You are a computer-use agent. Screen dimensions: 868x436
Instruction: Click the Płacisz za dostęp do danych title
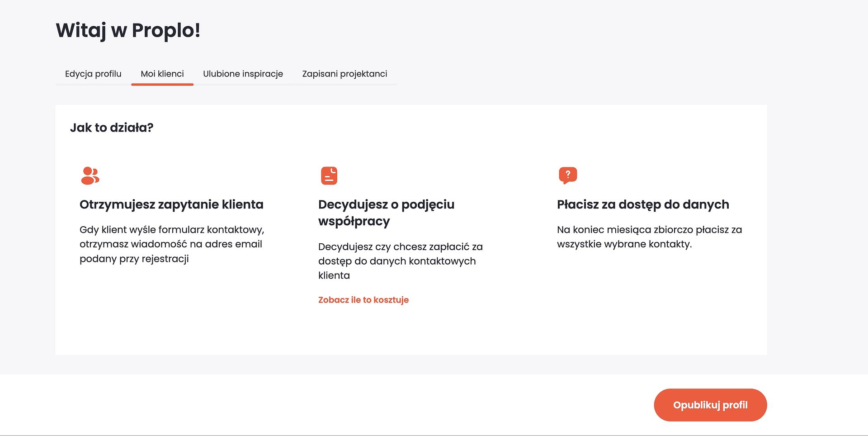[643, 204]
